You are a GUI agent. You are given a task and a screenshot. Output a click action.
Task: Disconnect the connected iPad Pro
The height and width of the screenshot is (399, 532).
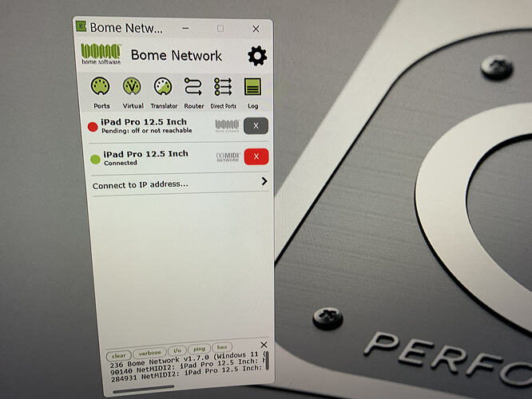pyautogui.click(x=256, y=156)
